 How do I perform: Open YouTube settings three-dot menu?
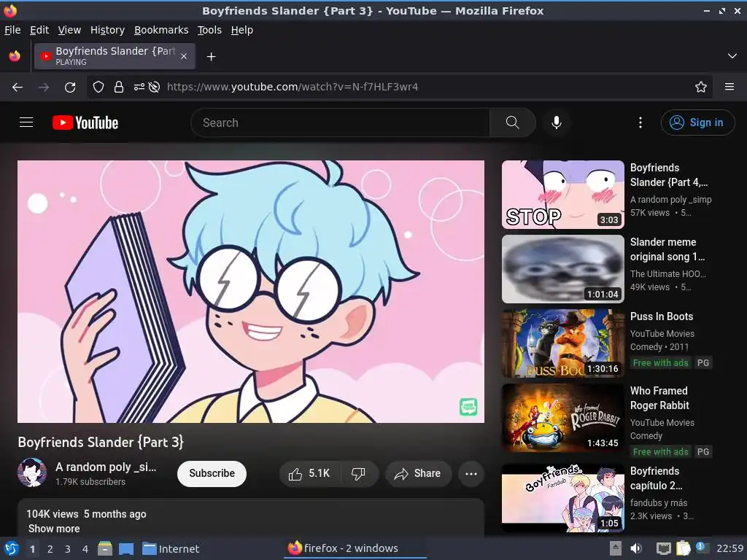(x=640, y=122)
